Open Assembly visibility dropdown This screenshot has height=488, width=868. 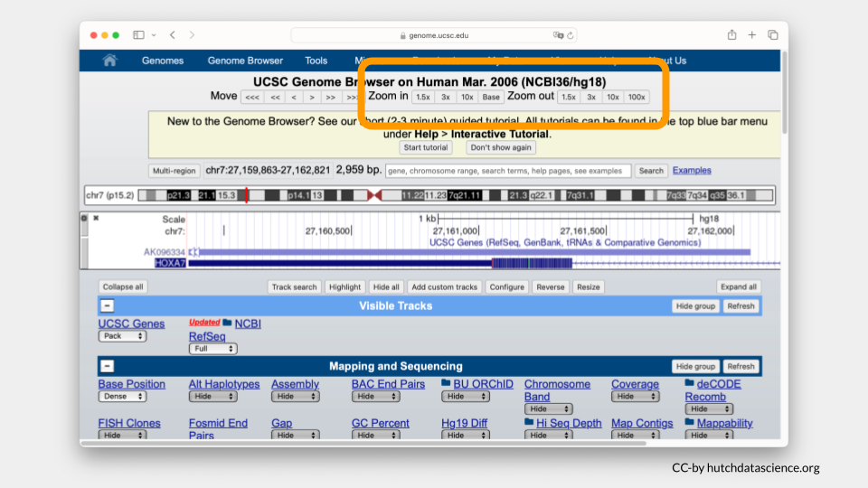coord(296,396)
